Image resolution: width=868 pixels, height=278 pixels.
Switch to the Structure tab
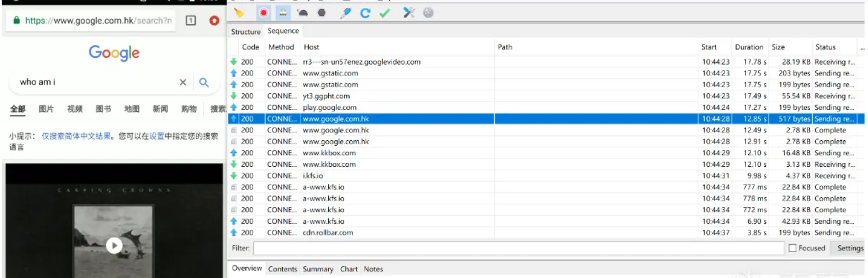click(246, 32)
